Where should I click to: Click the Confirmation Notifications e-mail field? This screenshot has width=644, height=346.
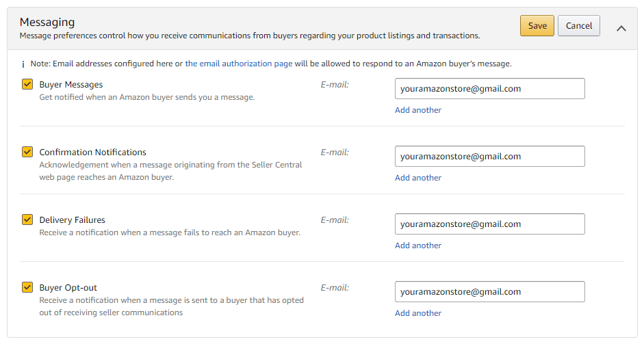[489, 157]
